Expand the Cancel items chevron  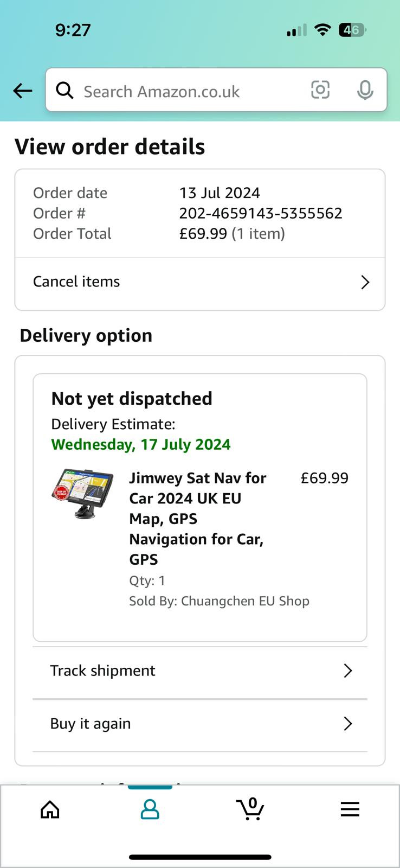tap(365, 282)
